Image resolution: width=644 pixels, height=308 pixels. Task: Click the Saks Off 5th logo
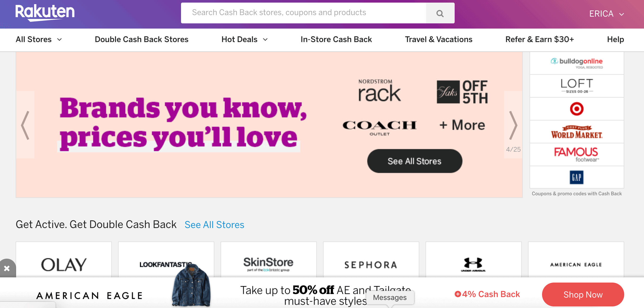[x=462, y=92]
